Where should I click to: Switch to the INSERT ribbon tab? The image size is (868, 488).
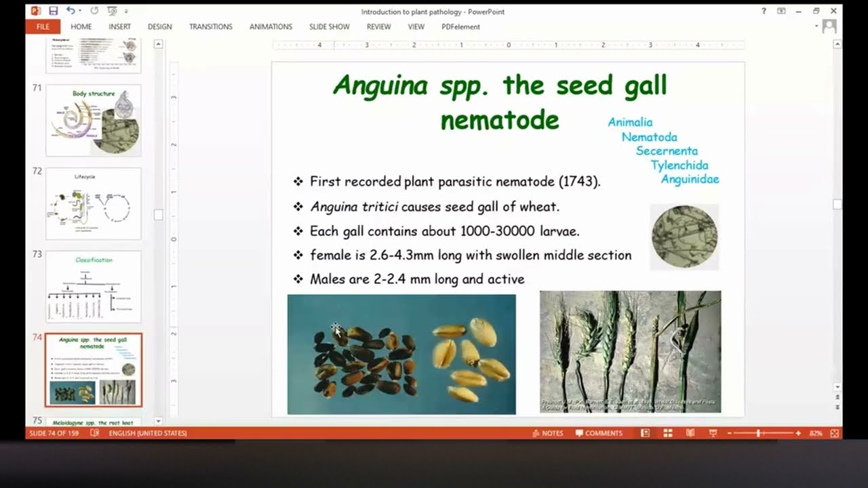pyautogui.click(x=120, y=26)
